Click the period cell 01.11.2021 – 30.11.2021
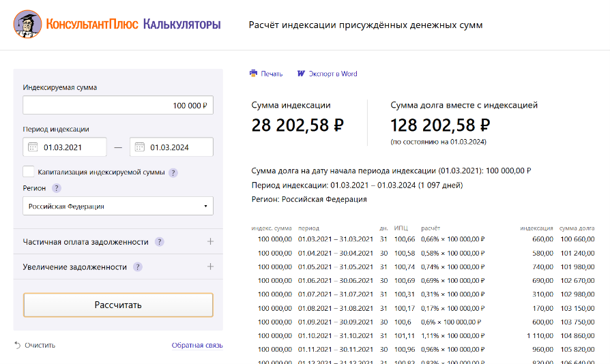Image resolution: width=610 pixels, height=364 pixels. pos(335,350)
